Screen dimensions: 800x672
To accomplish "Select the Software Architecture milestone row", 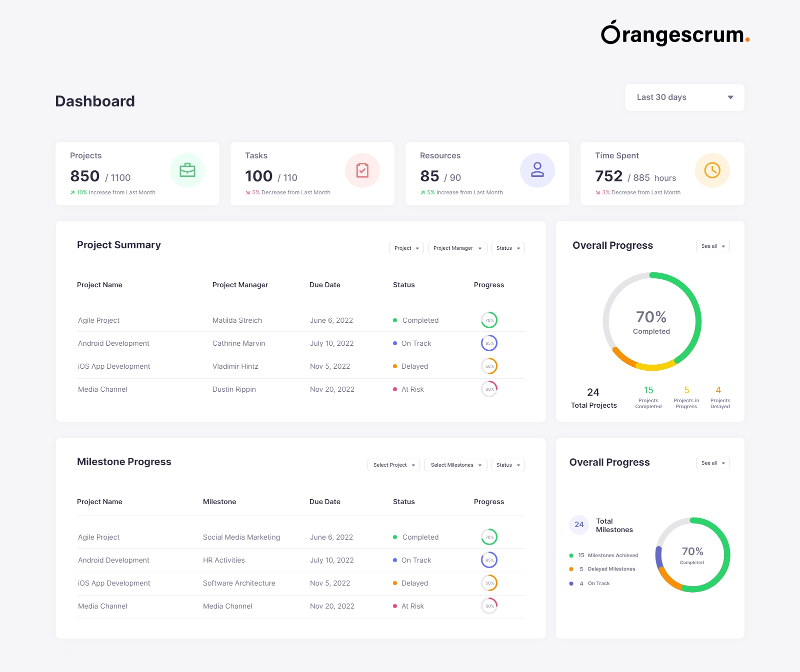I will [239, 583].
